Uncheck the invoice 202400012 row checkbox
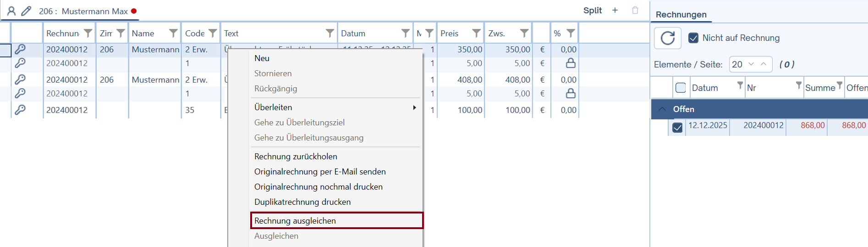 [x=677, y=127]
